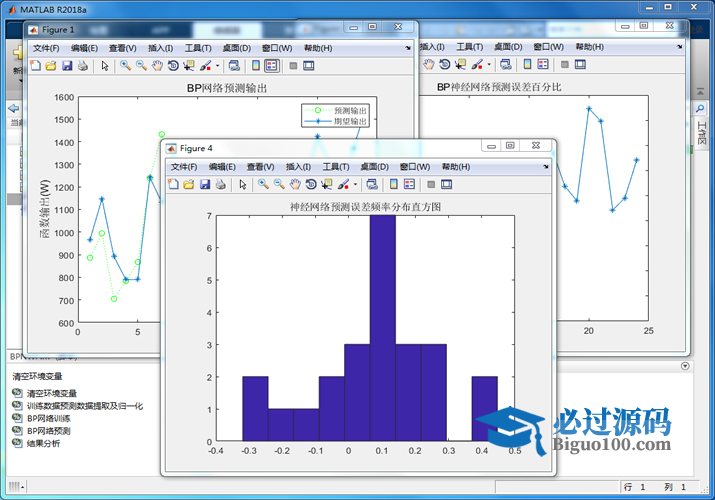The width and height of the screenshot is (715, 500).
Task: Open 帮助(H) menu in background error figure
Action: click(590, 47)
